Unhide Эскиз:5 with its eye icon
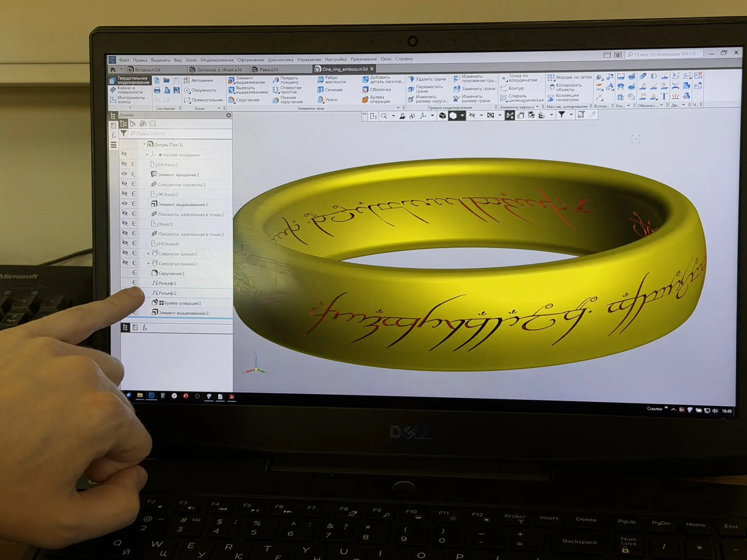 pos(125,223)
